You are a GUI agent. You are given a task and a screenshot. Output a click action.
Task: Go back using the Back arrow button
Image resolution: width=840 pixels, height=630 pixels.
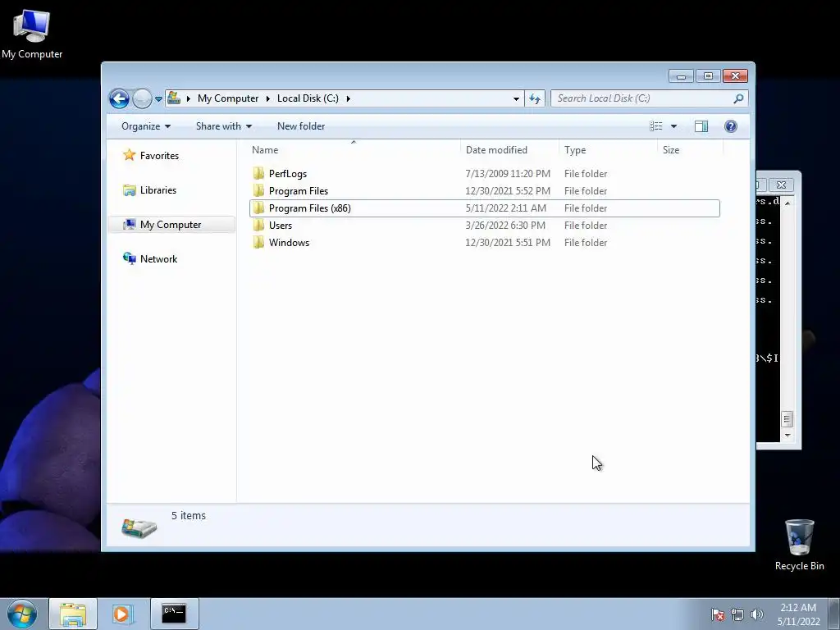119,98
